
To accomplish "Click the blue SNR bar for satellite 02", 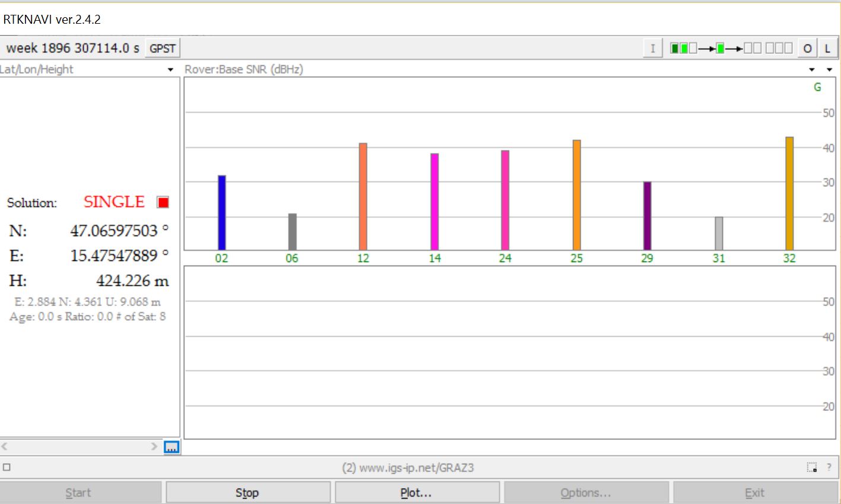I will [222, 212].
